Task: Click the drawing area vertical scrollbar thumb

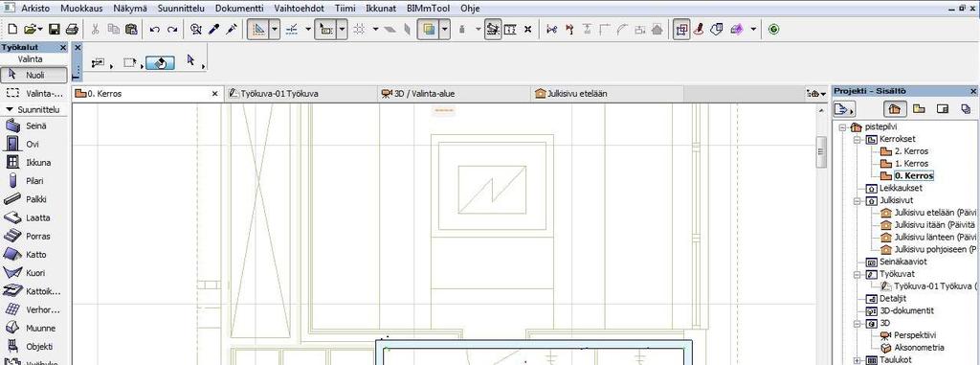Action: 821,152
